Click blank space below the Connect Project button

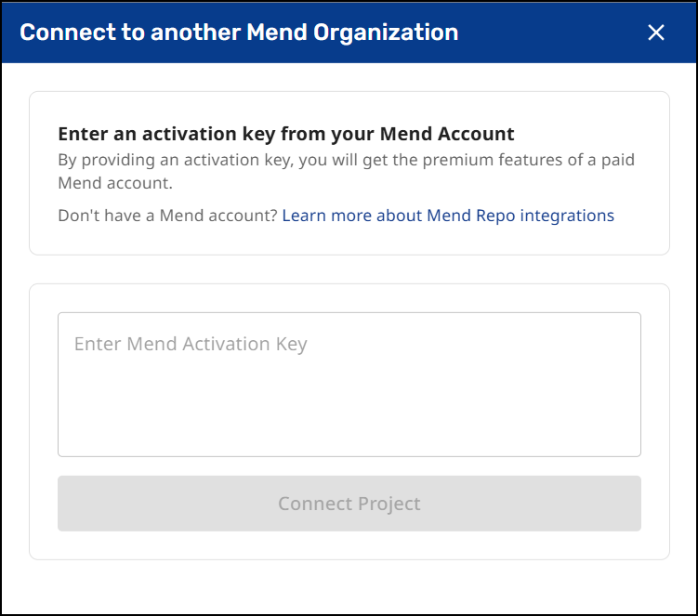[349, 545]
